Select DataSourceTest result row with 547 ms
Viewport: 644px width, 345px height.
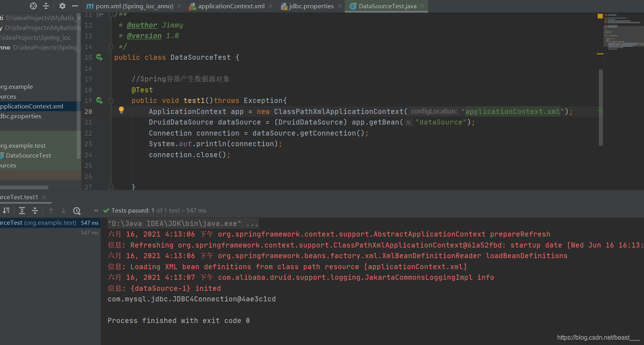[49, 223]
